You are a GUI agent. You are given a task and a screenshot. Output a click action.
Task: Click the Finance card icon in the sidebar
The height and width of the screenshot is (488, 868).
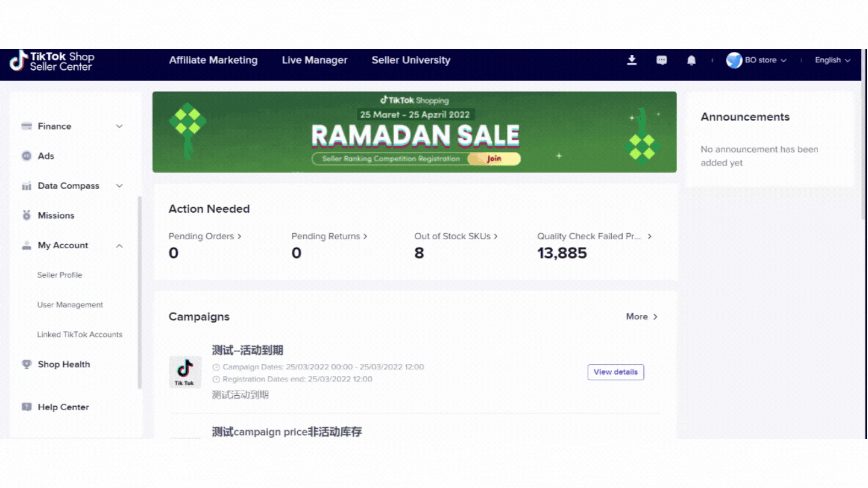click(x=27, y=127)
